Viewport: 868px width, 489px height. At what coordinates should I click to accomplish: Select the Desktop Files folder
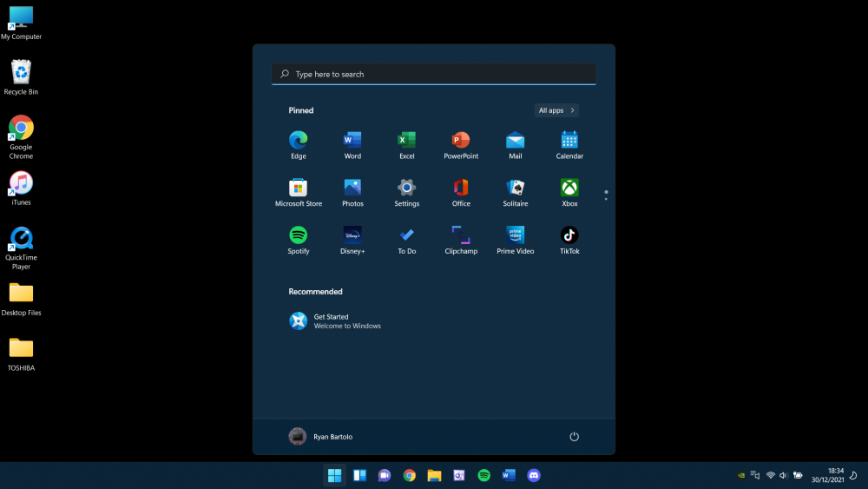(21, 299)
